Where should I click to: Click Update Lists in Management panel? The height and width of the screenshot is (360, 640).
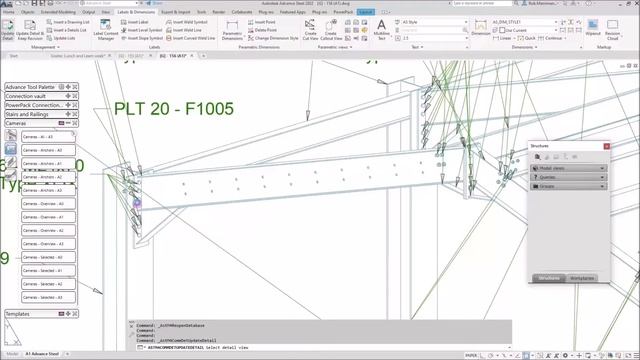[61, 38]
